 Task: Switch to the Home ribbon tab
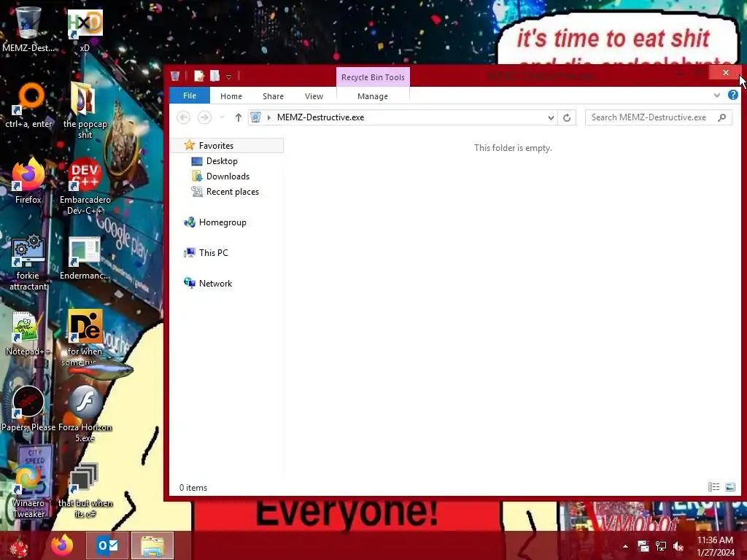231,96
